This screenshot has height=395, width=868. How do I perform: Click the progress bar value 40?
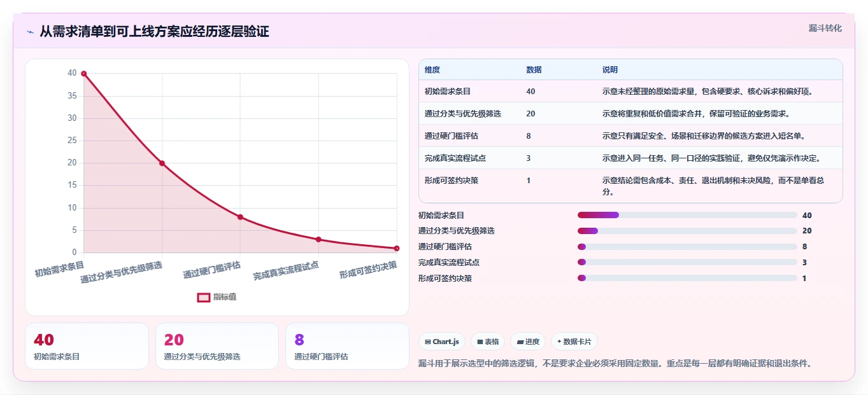coord(807,216)
